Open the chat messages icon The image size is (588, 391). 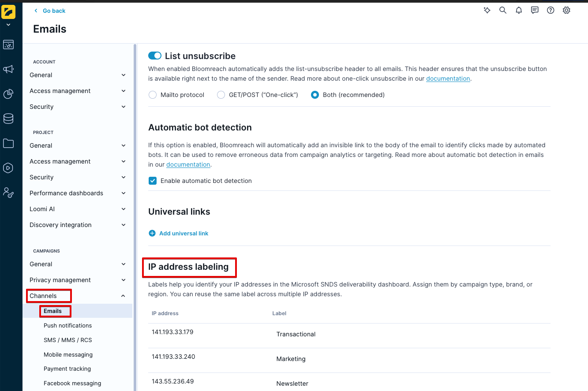pyautogui.click(x=535, y=10)
